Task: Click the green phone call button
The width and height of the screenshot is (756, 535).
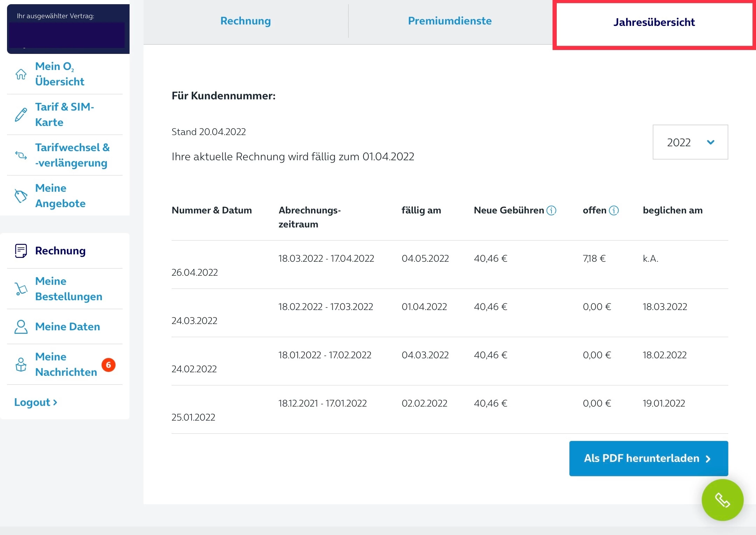Action: click(x=722, y=500)
